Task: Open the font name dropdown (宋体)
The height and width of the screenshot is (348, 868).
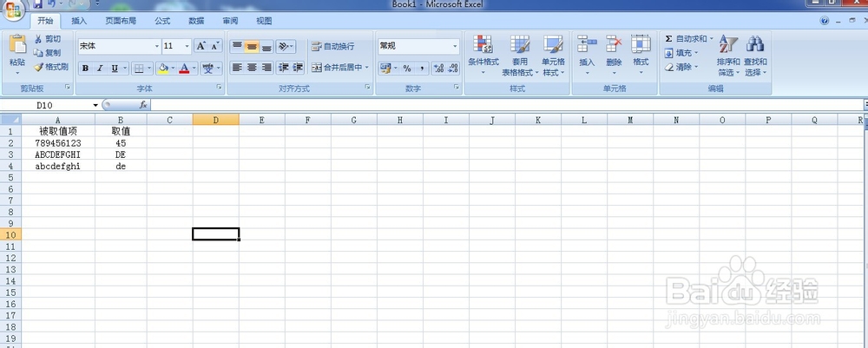Action: point(156,46)
